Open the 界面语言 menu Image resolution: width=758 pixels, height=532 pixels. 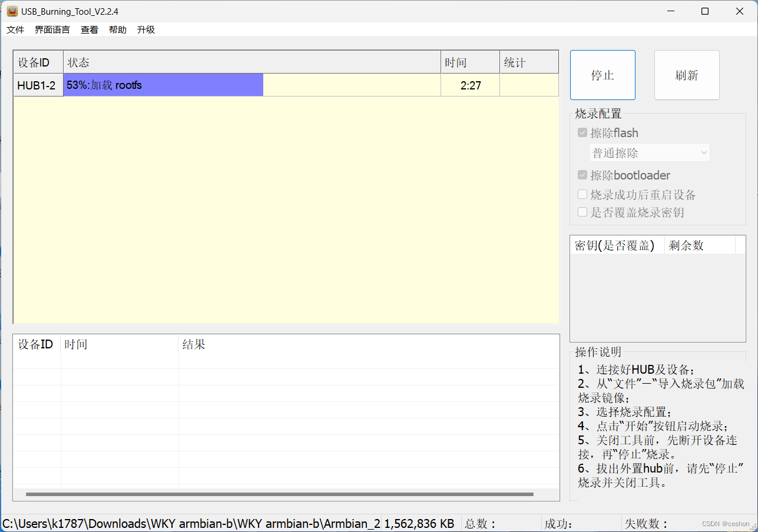click(52, 29)
